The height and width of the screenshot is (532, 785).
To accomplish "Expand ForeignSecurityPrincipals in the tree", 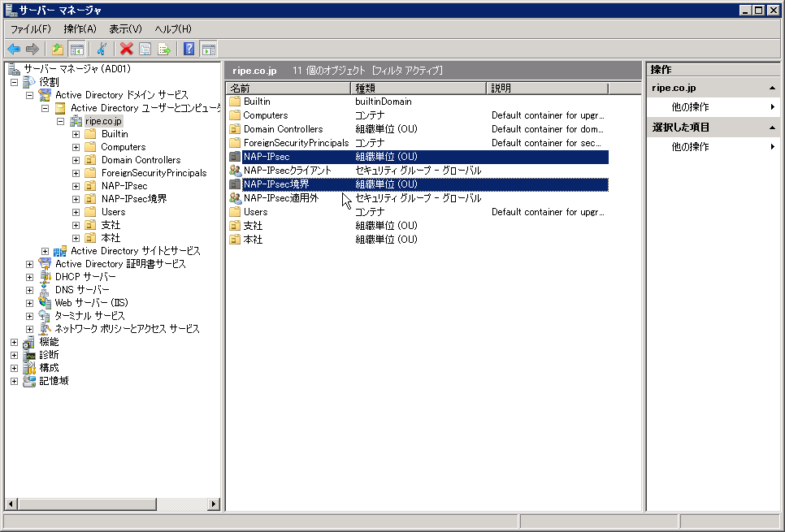I will point(76,173).
